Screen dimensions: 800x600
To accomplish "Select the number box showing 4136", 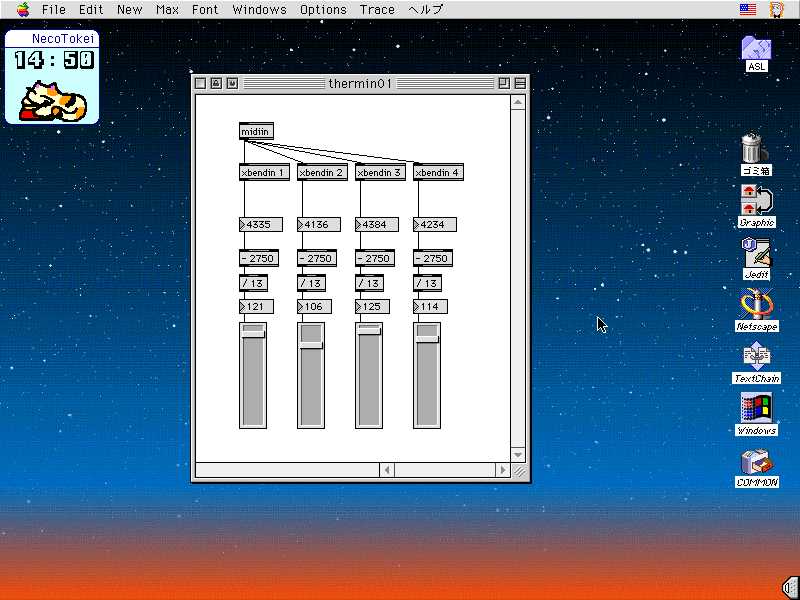I will pyautogui.click(x=318, y=225).
